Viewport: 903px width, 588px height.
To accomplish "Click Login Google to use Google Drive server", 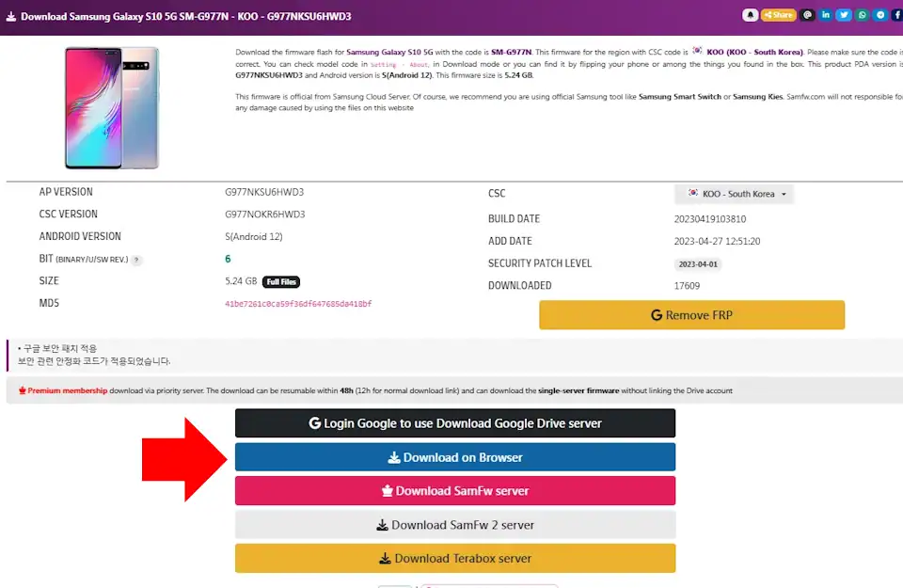I will [455, 423].
